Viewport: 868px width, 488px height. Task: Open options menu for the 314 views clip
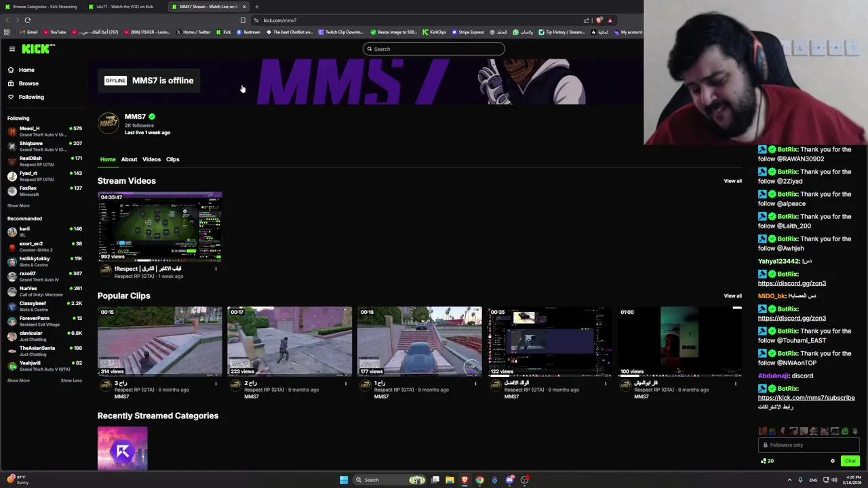click(x=216, y=384)
